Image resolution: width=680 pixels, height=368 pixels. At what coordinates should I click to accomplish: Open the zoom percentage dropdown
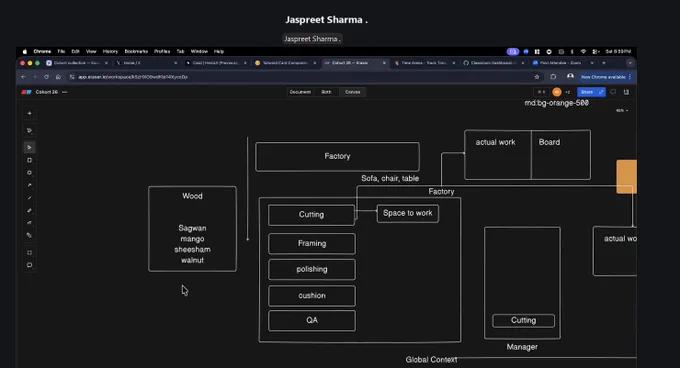(622, 111)
